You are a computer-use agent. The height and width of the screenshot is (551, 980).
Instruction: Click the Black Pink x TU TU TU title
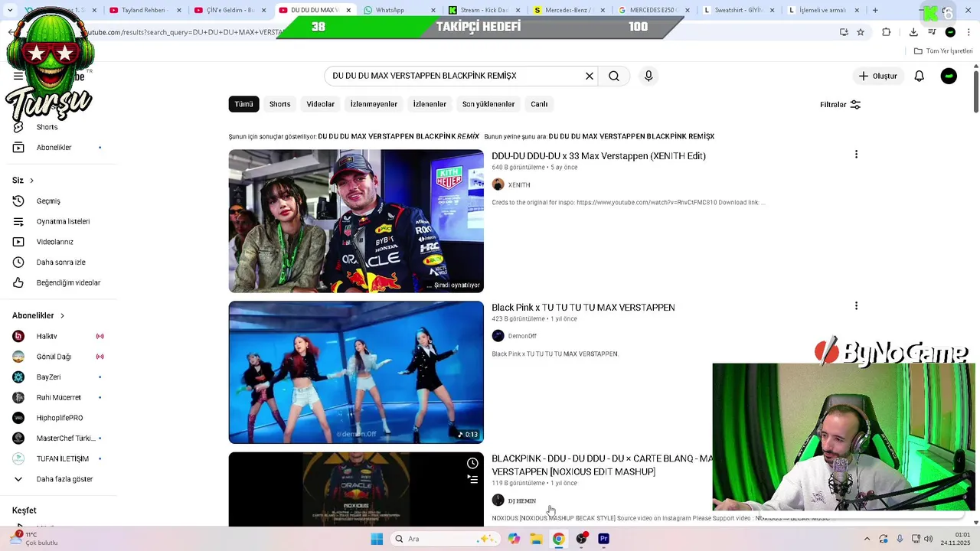(583, 308)
